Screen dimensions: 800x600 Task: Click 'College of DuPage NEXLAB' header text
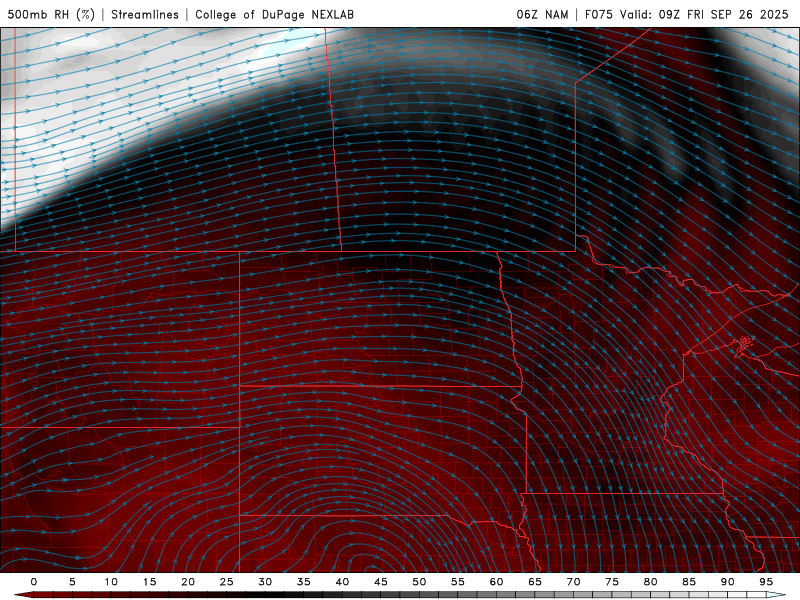point(274,14)
